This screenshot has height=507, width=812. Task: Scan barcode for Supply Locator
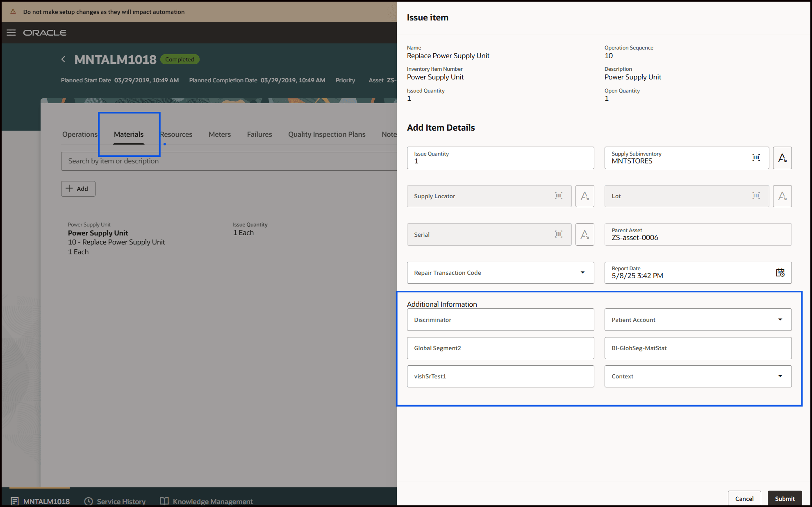click(x=558, y=196)
